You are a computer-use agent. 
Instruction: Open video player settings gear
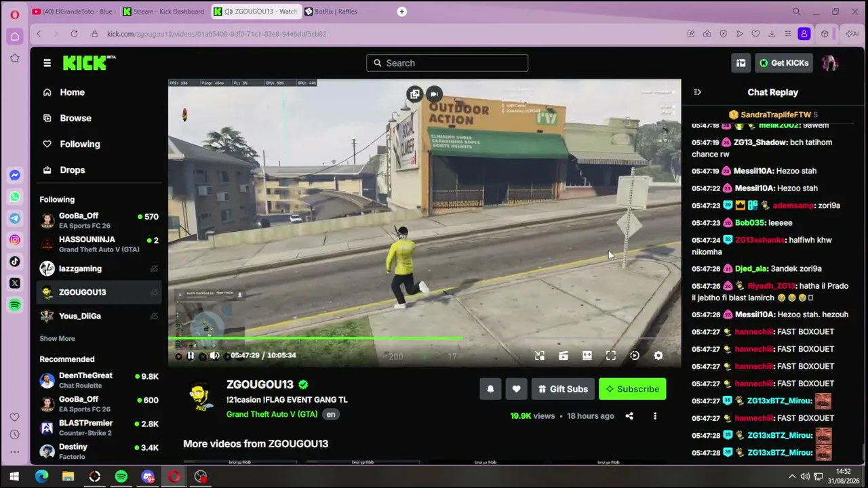(x=658, y=355)
